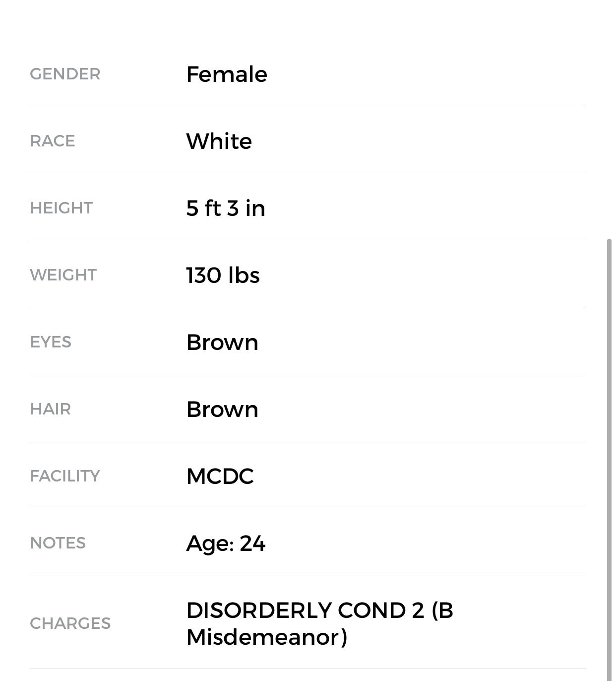Click the Brown value in EYES row
The height and width of the screenshot is (681, 616).
tap(222, 342)
